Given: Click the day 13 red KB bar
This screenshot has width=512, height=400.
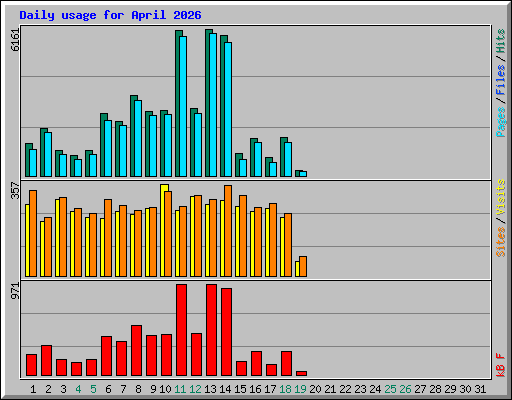Looking at the screenshot, I should (x=211, y=330).
